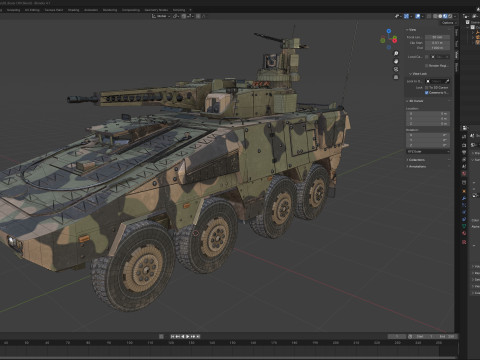Click 3D Cursor Location X field
The image size is (480, 360).
[428, 114]
